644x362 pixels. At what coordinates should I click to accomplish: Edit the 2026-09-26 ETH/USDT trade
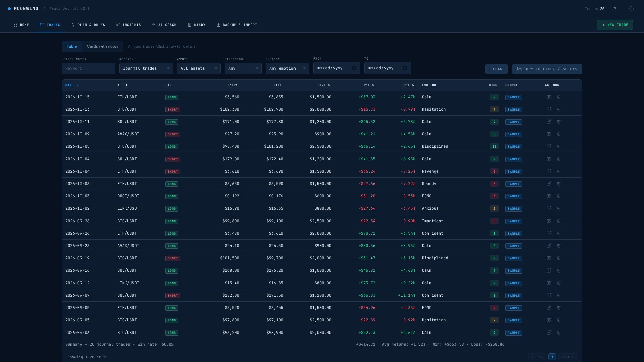click(x=549, y=233)
